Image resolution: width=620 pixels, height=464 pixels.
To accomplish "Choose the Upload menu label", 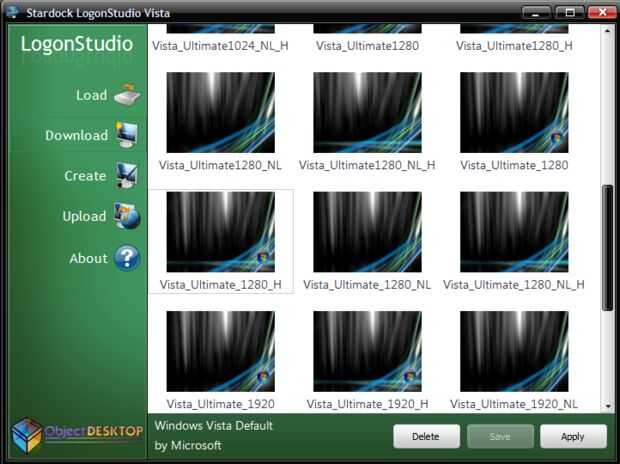I will coord(84,216).
